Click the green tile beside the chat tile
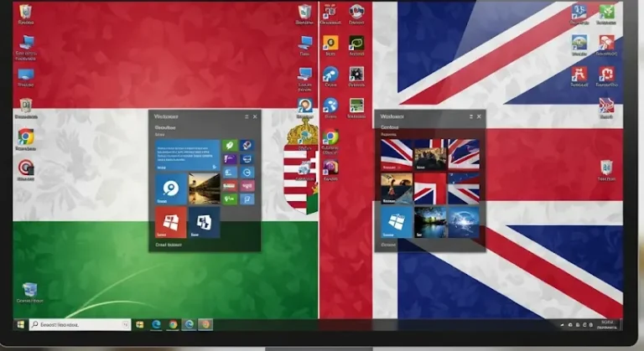Viewport: 644px width, 351px height. pyautogui.click(x=230, y=199)
